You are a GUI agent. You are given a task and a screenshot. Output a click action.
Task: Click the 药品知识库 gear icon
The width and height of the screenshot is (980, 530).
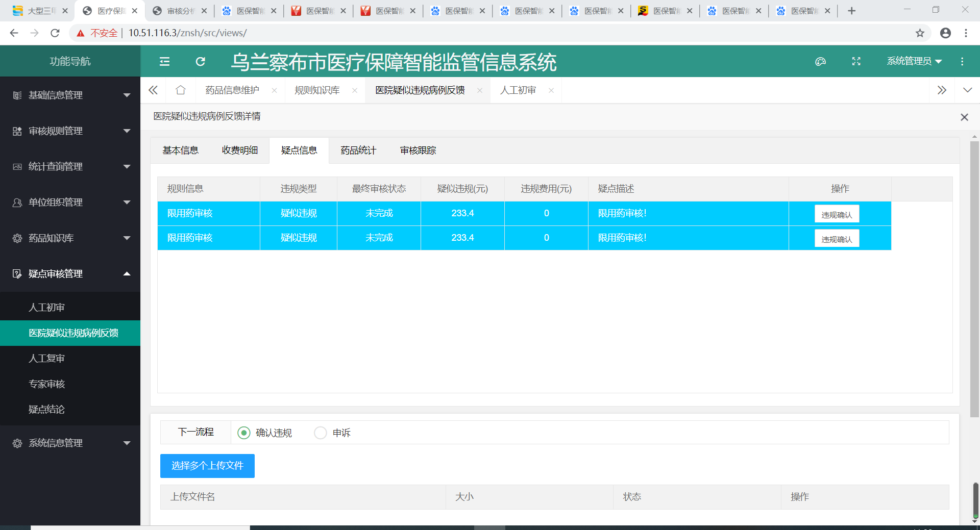click(x=17, y=238)
